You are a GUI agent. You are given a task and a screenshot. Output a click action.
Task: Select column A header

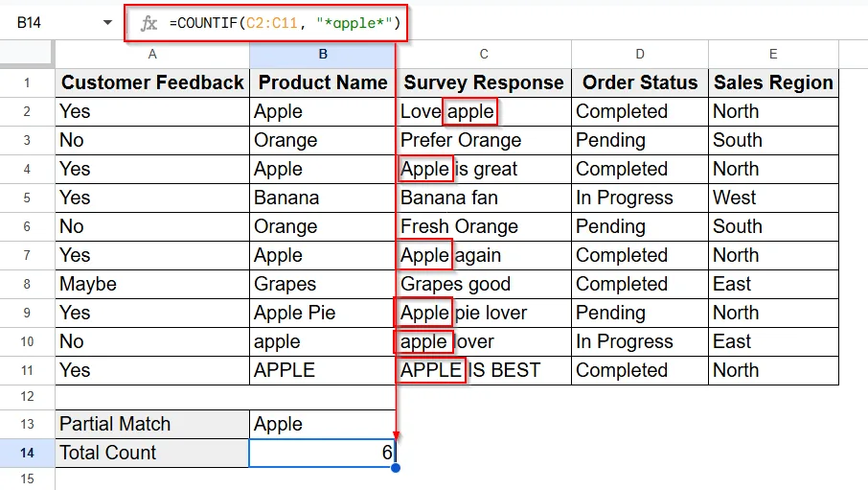[152, 55]
